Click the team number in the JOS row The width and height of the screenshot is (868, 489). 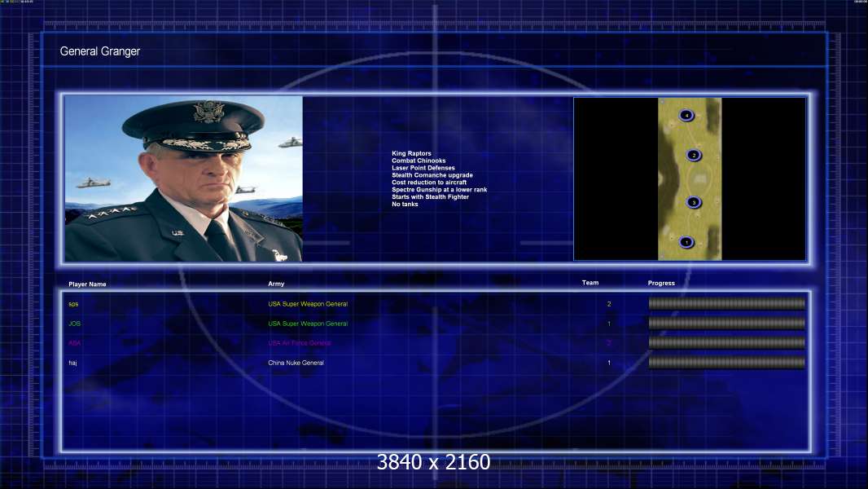point(609,324)
